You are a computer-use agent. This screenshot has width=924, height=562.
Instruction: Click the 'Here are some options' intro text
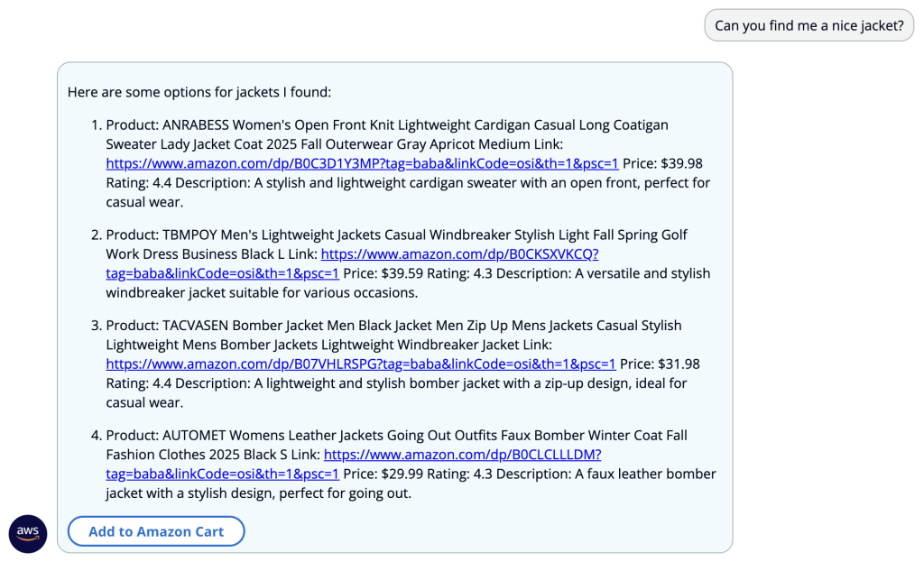[199, 92]
